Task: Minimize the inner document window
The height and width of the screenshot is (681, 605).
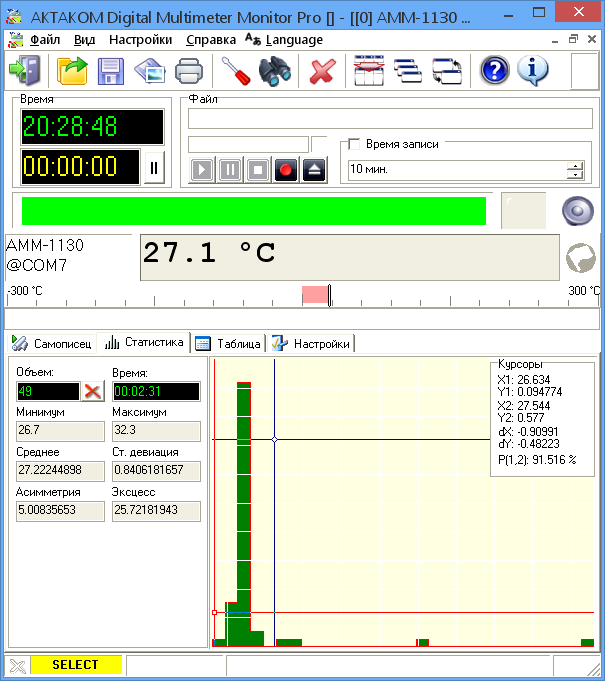Action: pos(555,40)
